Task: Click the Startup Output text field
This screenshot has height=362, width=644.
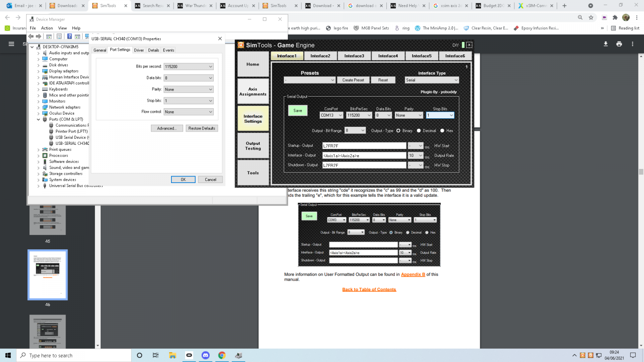Action: pos(364,146)
